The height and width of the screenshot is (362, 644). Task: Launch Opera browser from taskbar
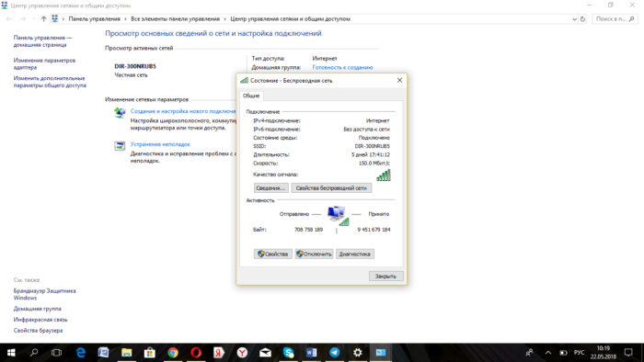pyautogui.click(x=196, y=353)
